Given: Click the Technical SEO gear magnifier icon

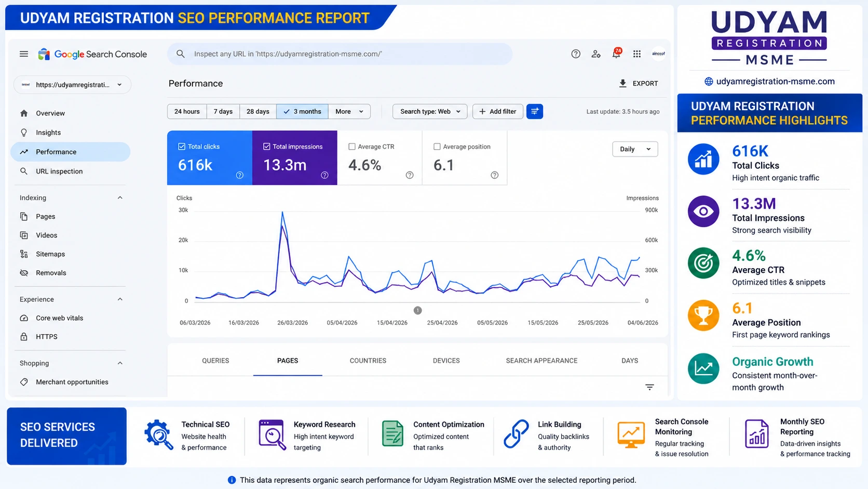Looking at the screenshot, I should click(x=159, y=435).
